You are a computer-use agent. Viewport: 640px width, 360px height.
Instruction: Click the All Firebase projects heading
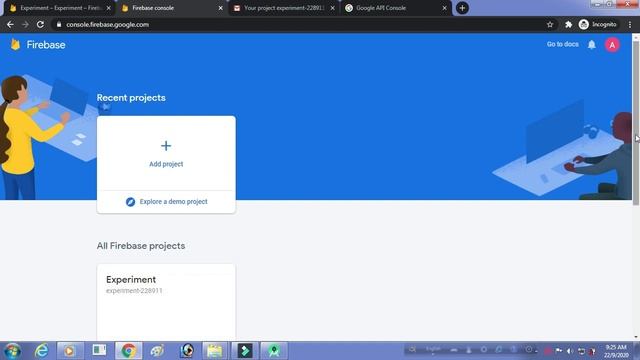[141, 246]
